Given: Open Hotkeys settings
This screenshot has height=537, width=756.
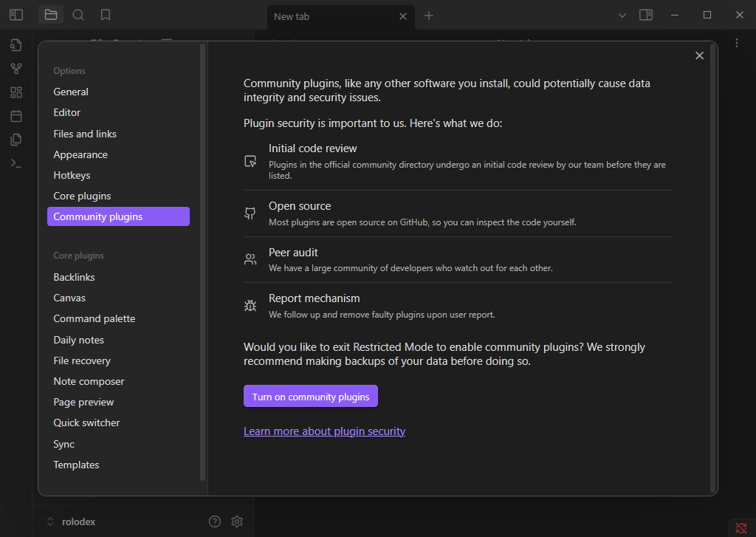Looking at the screenshot, I should (x=119, y=175).
